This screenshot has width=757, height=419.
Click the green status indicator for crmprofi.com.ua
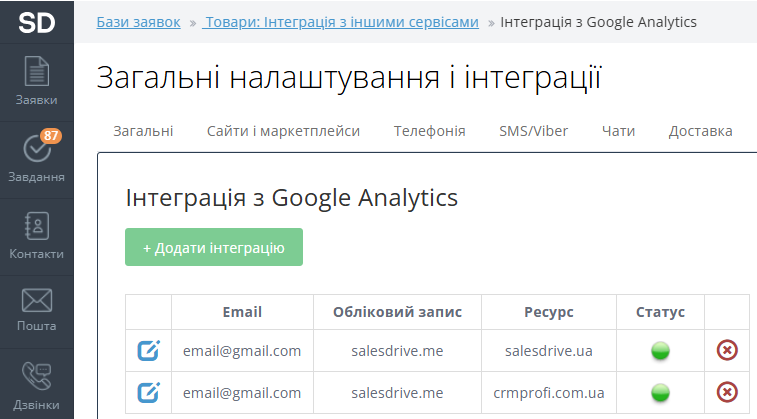(660, 392)
